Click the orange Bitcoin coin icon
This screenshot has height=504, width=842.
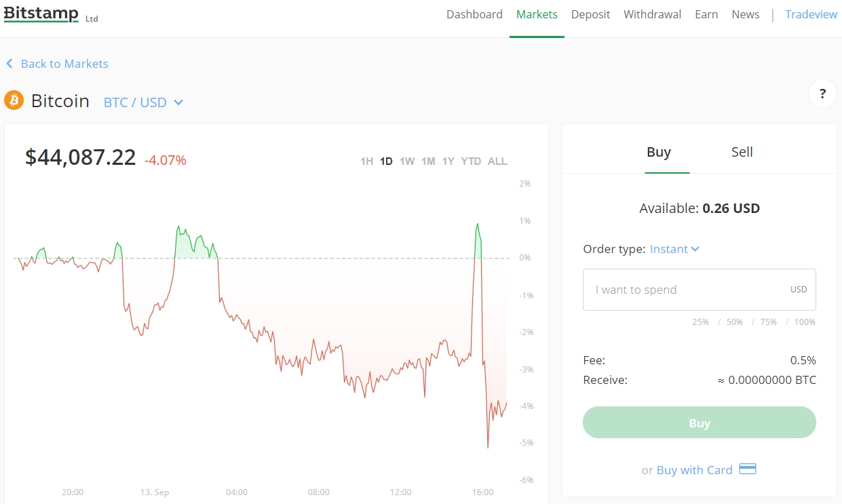(14, 101)
